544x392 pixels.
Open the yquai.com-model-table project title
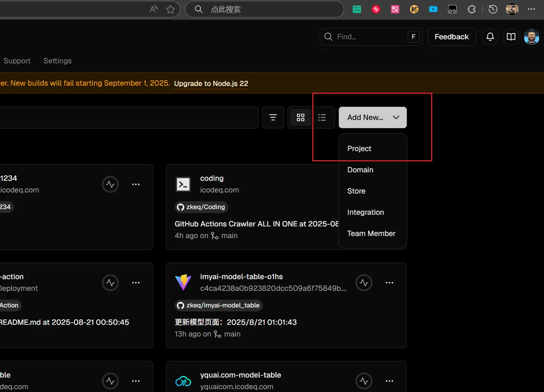pos(241,375)
